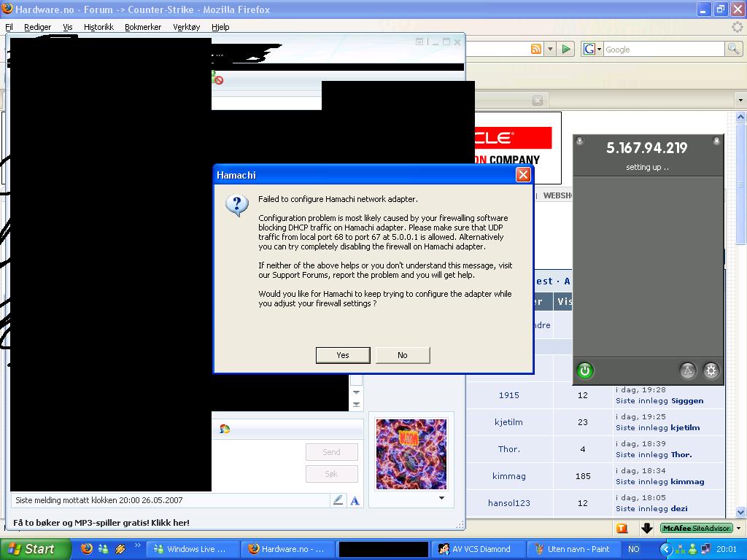Switch to AV VCS Diamond taskbar item
The width and height of the screenshot is (747, 560).
click(x=479, y=549)
